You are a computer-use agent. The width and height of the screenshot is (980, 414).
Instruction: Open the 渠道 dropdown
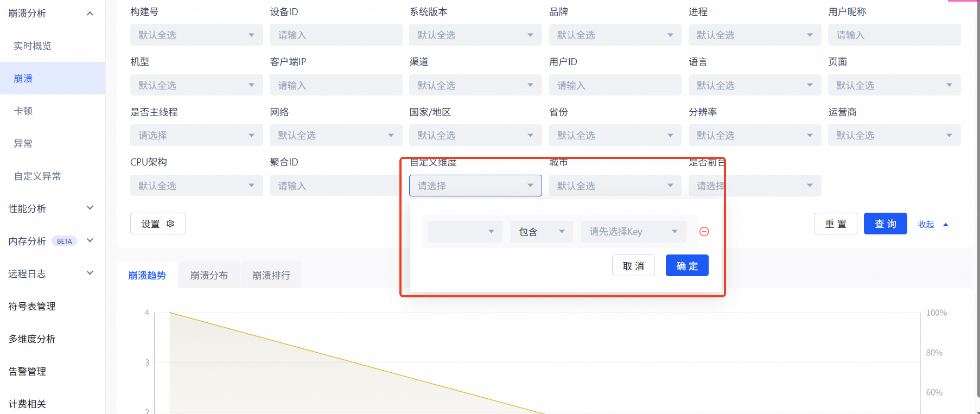pos(475,85)
